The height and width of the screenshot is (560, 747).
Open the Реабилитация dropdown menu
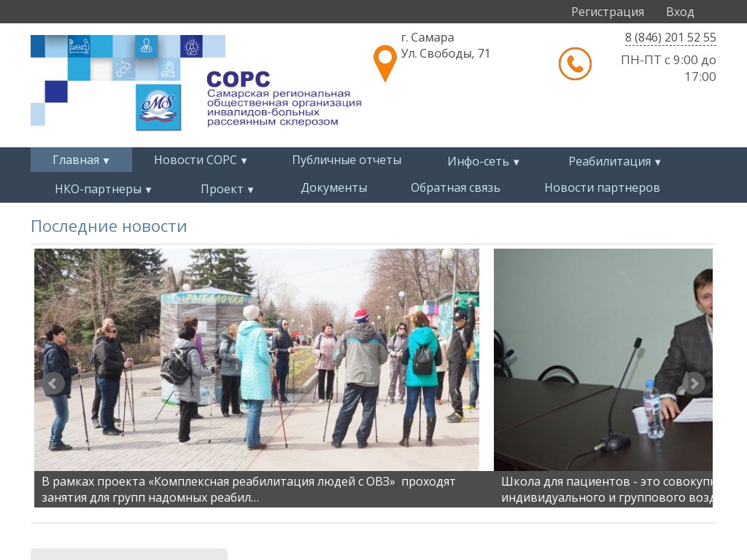(x=614, y=161)
